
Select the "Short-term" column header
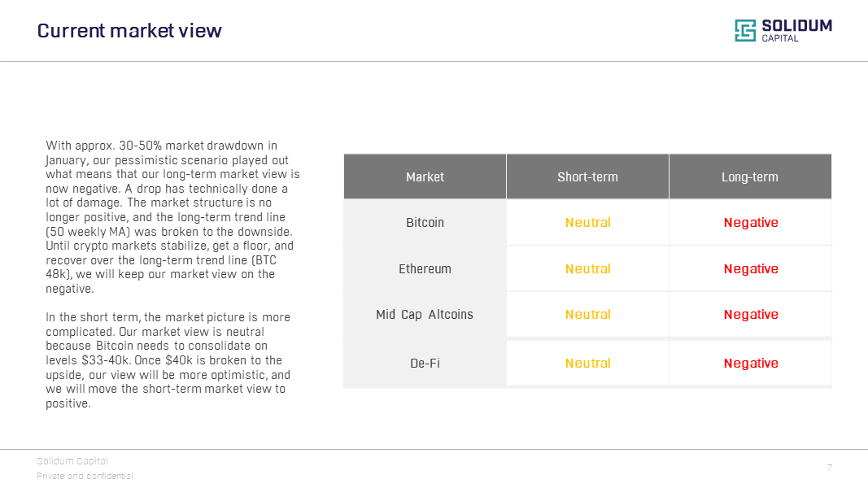click(x=587, y=176)
